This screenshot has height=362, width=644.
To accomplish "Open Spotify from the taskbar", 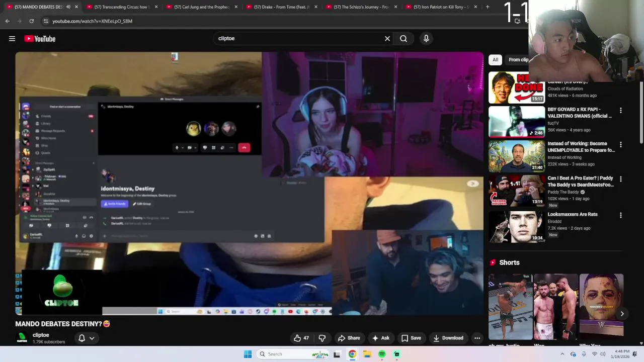I will click(x=382, y=354).
